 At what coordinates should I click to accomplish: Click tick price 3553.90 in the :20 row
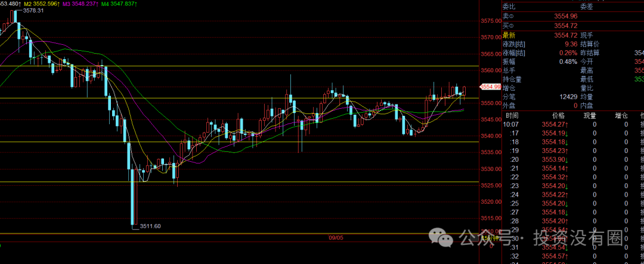pos(555,159)
